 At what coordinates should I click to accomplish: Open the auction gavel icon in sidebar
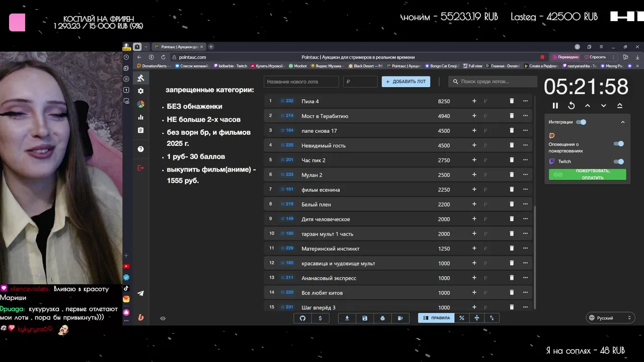[141, 78]
